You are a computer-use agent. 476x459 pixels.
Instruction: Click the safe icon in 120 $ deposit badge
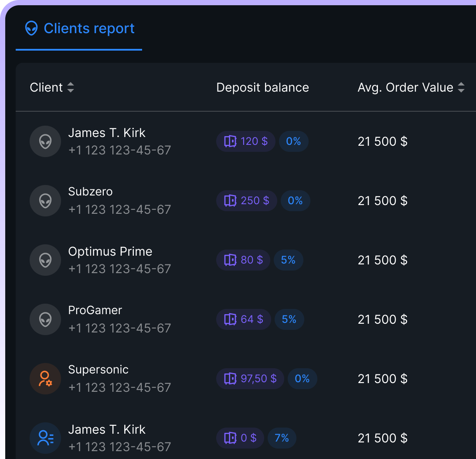(x=230, y=141)
